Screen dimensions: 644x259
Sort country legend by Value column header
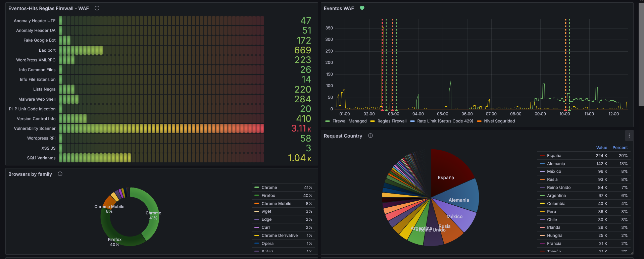602,148
